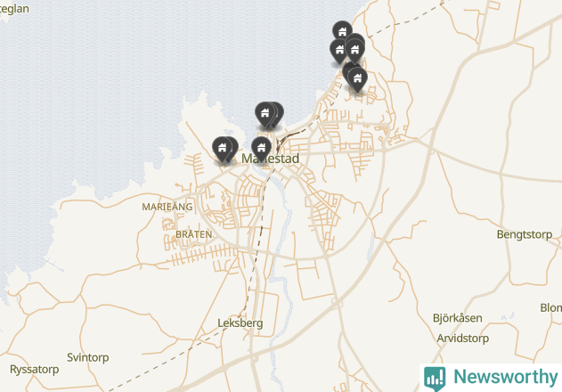Select the rightmost house marker in the northeast cluster's middle row
The height and width of the screenshot is (392, 562).
click(x=354, y=51)
